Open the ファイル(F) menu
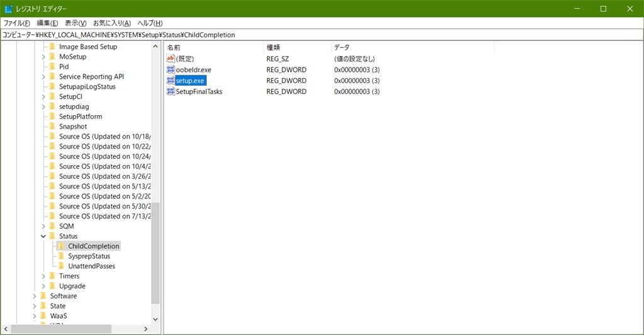 pos(16,23)
